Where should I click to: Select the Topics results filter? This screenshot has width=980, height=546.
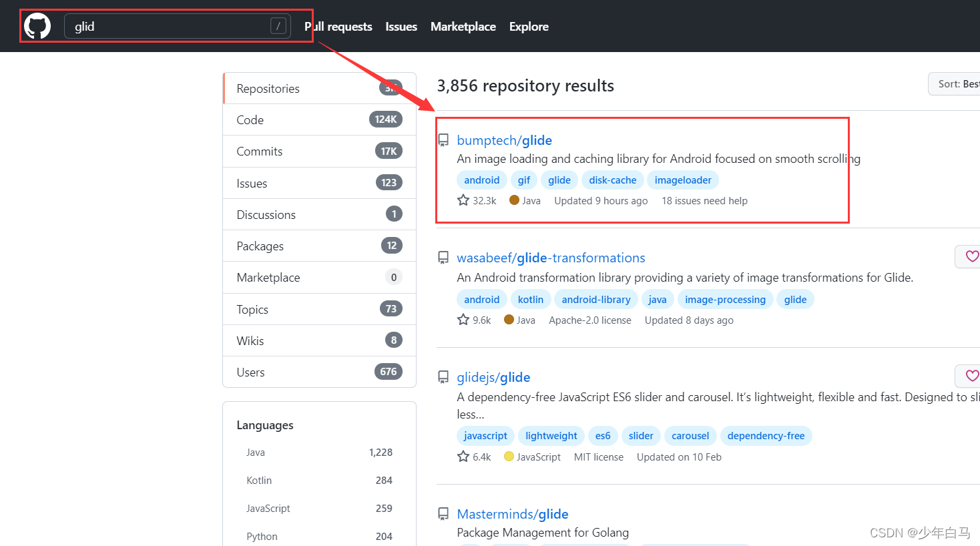320,310
